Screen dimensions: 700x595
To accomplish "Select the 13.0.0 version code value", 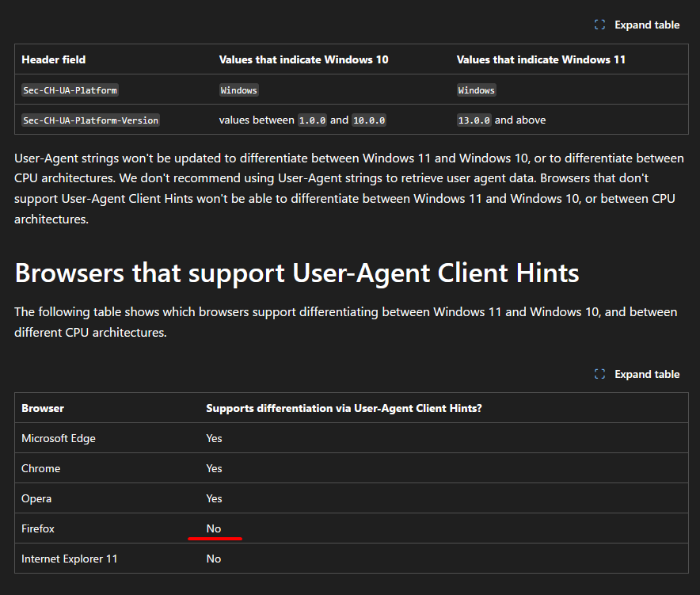I will (x=474, y=120).
